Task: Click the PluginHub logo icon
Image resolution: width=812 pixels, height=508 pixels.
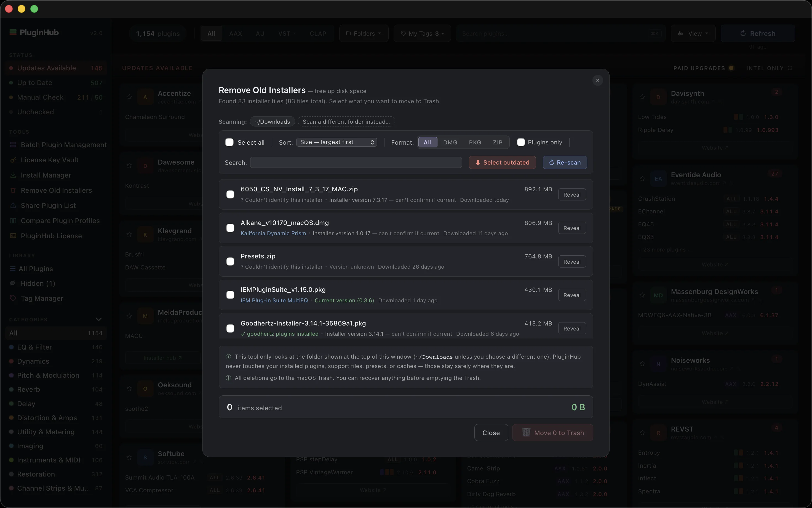Action: point(13,32)
